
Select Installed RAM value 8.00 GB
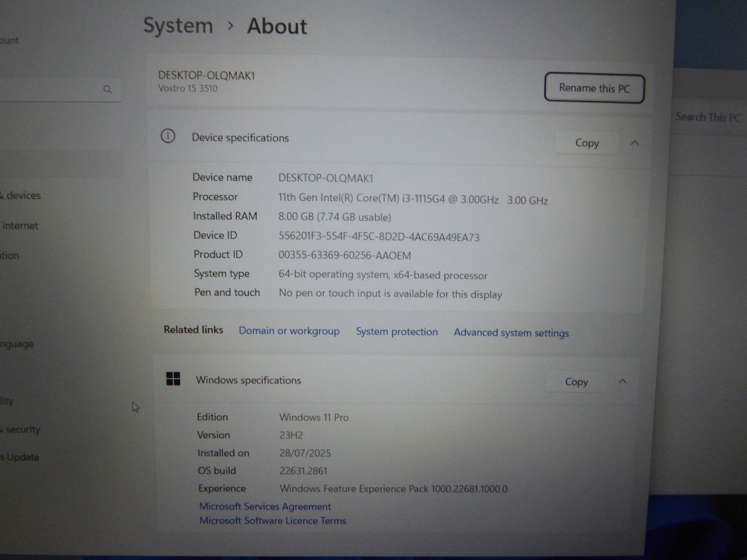[335, 217]
